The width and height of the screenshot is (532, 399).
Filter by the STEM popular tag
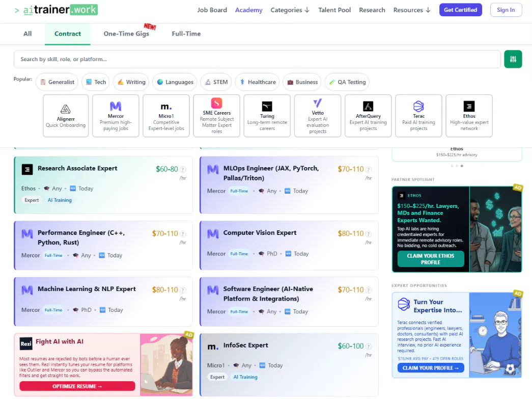(216, 82)
